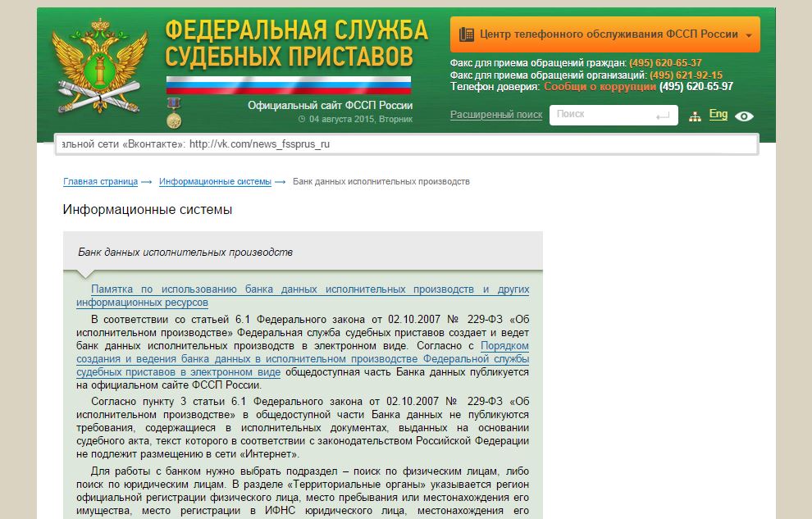Image resolution: width=812 pixels, height=519 pixels.
Task: Open Центр телефонного обслуживания ФССП России
Action: [604, 34]
